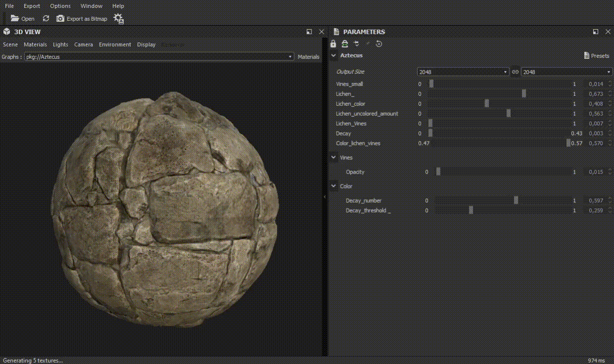Open the Graphs pkg://Aztecus dropdown
Screen dimensions: 614x364
pos(159,57)
